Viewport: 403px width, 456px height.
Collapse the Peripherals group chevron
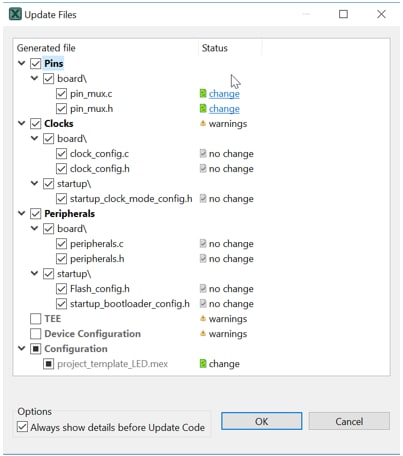pyautogui.click(x=22, y=213)
